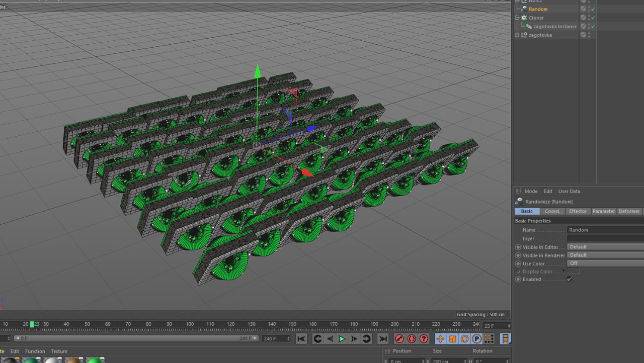Click Random effector object icon
The height and width of the screenshot is (363, 644).
(524, 9)
